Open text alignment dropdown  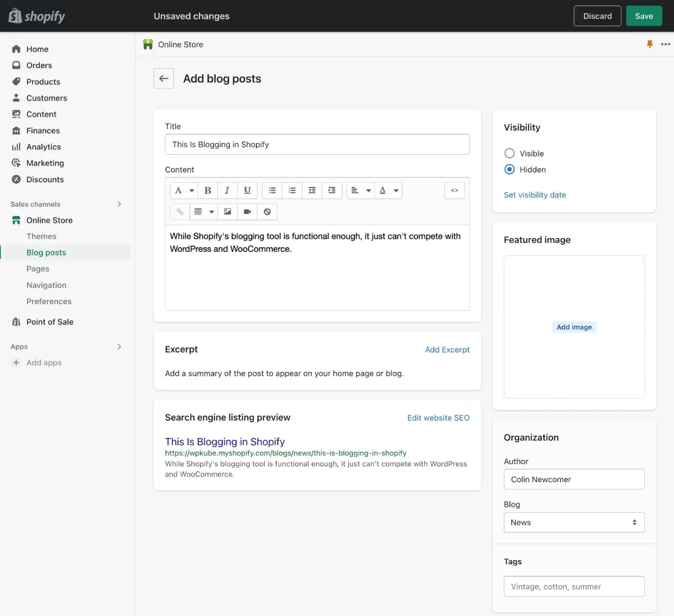point(361,190)
